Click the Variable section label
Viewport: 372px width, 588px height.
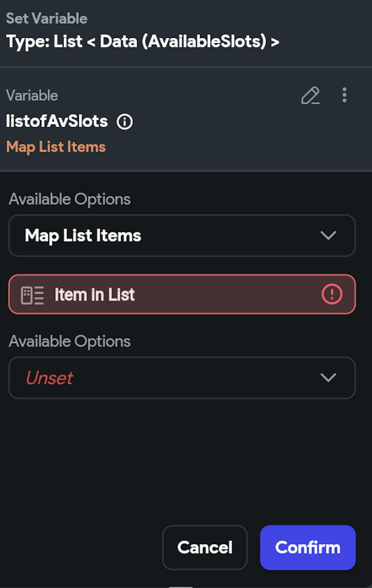32,96
